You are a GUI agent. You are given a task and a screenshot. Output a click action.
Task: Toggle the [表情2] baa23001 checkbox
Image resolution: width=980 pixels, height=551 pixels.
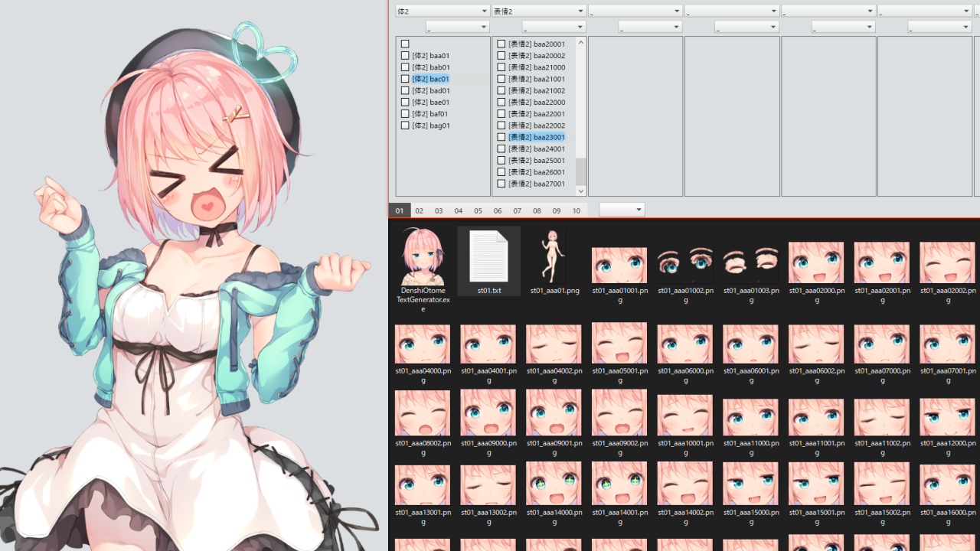(x=501, y=137)
